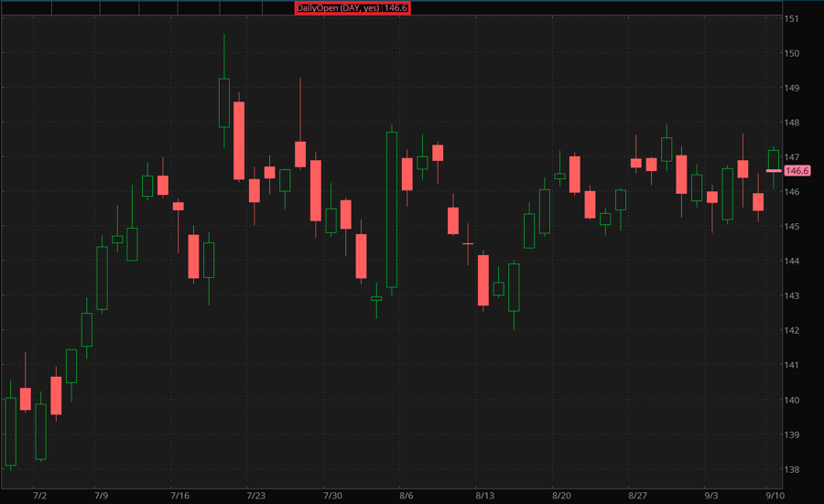Pick the 7/23 date axis label
Screen dimensions: 824x504
pos(256,496)
